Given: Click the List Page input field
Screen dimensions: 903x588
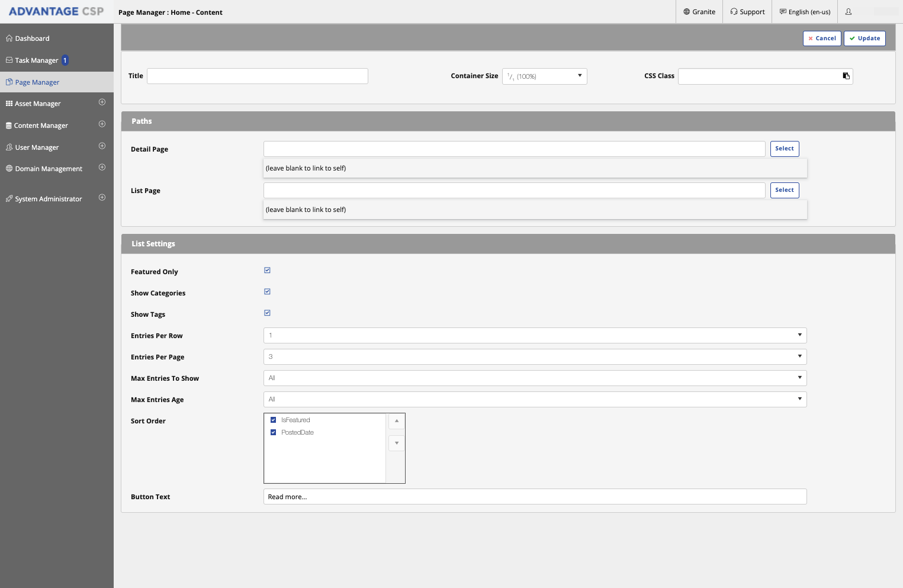Looking at the screenshot, I should click(514, 190).
